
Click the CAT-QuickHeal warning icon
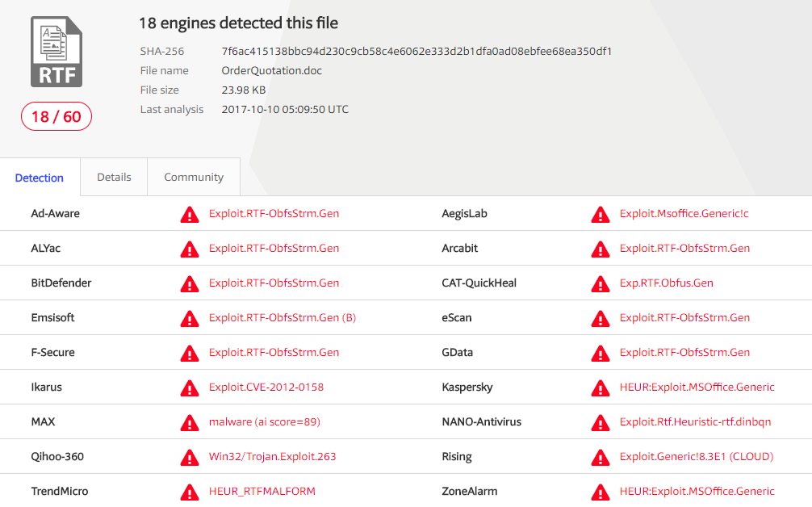point(600,283)
